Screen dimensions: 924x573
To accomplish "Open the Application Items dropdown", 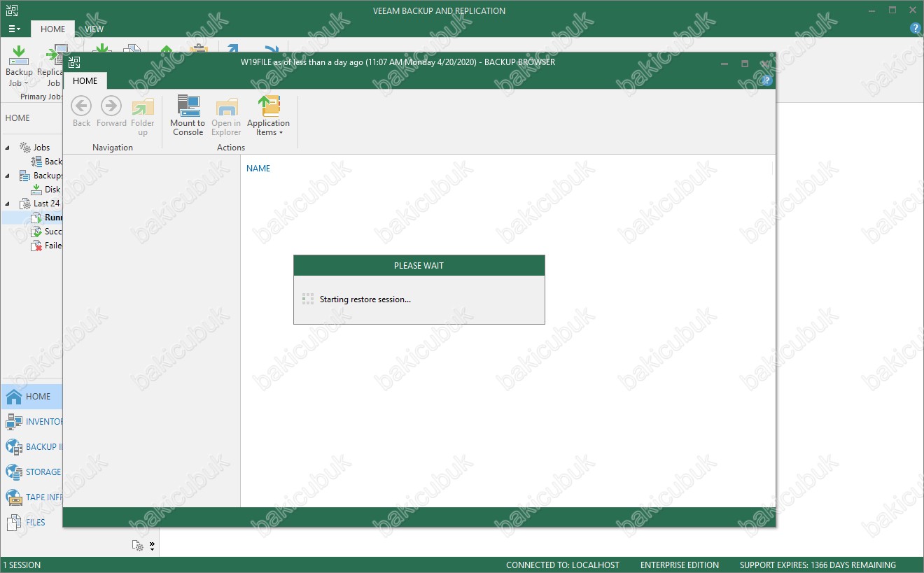I will [268, 116].
